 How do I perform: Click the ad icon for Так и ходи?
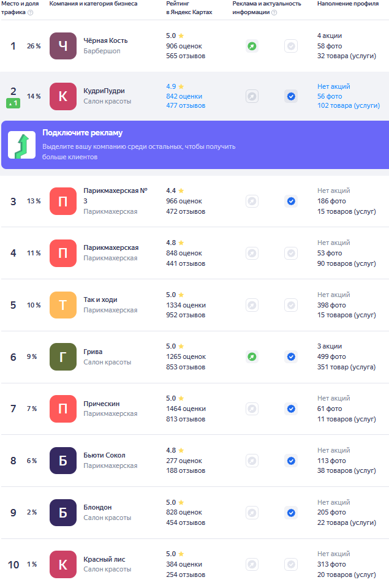(x=252, y=305)
